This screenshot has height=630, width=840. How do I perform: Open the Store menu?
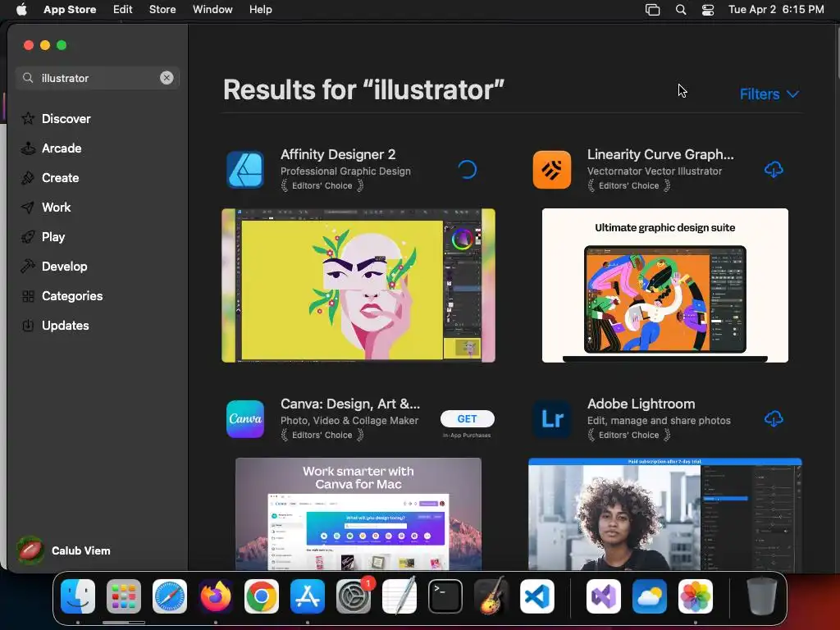coord(162,10)
